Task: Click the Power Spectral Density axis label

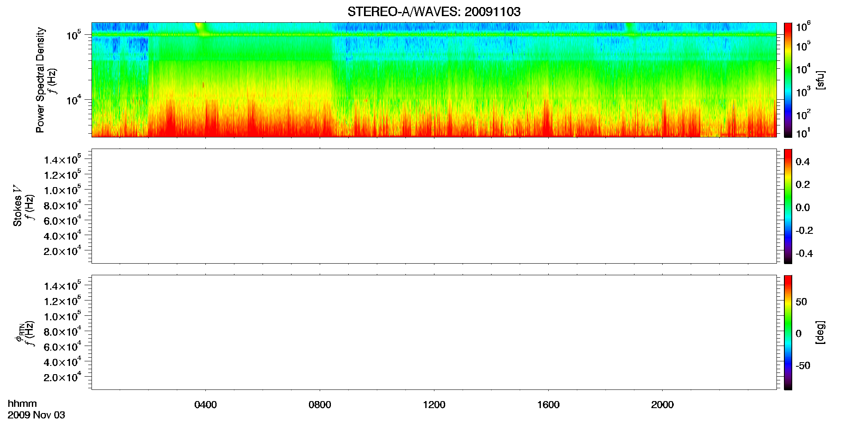Action: [40, 80]
